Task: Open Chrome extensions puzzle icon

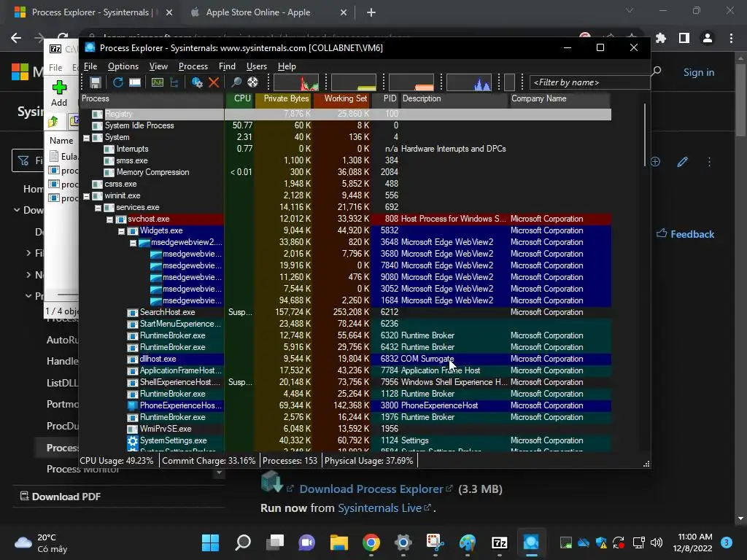Action: tap(661, 38)
